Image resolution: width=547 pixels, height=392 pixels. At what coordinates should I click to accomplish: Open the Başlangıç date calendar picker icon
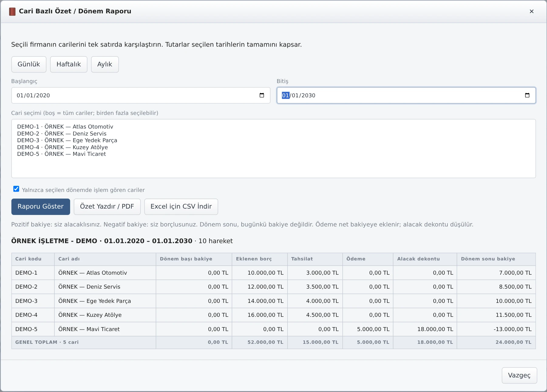pyautogui.click(x=262, y=95)
